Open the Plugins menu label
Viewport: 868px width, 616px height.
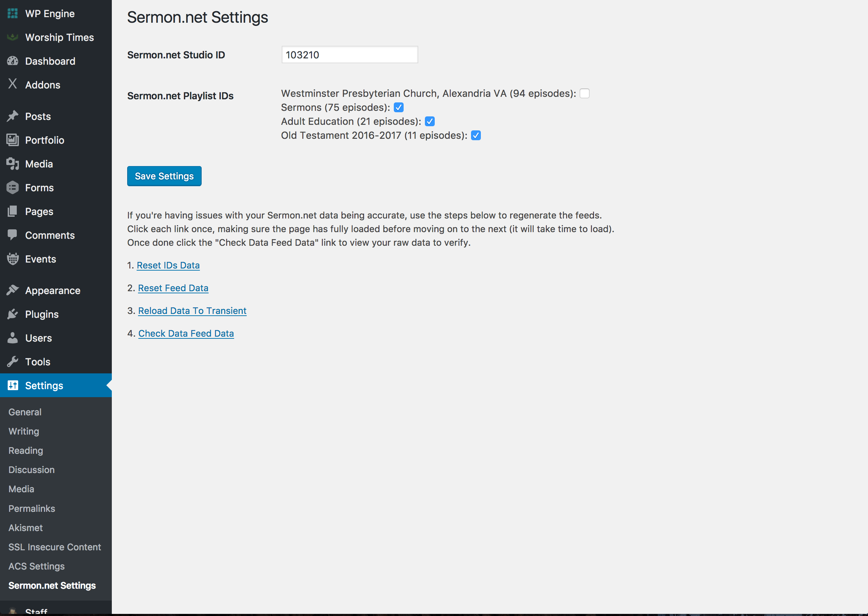pyautogui.click(x=42, y=314)
